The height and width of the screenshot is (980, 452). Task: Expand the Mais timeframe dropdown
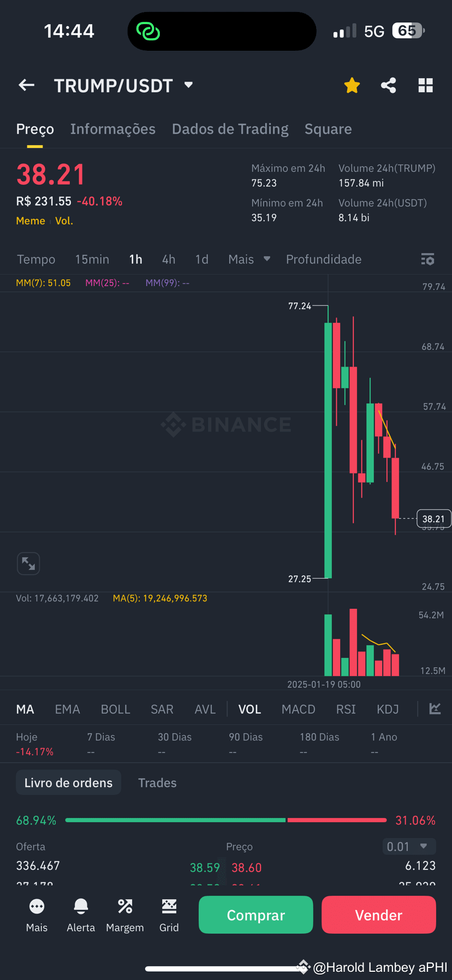(249, 259)
